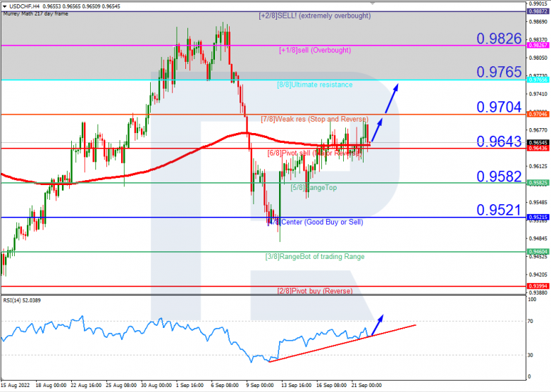Click the RSI(14) indicator label
The height and width of the screenshot is (392, 551).
click(21, 301)
